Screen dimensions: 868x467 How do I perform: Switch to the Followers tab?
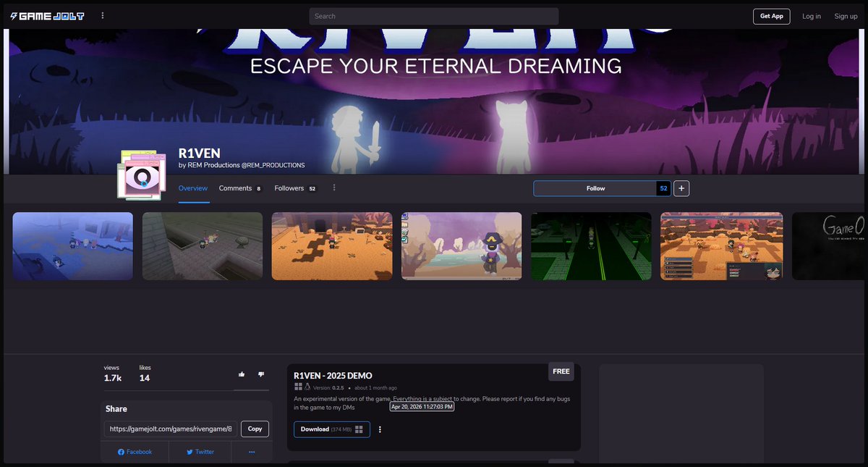(x=296, y=188)
